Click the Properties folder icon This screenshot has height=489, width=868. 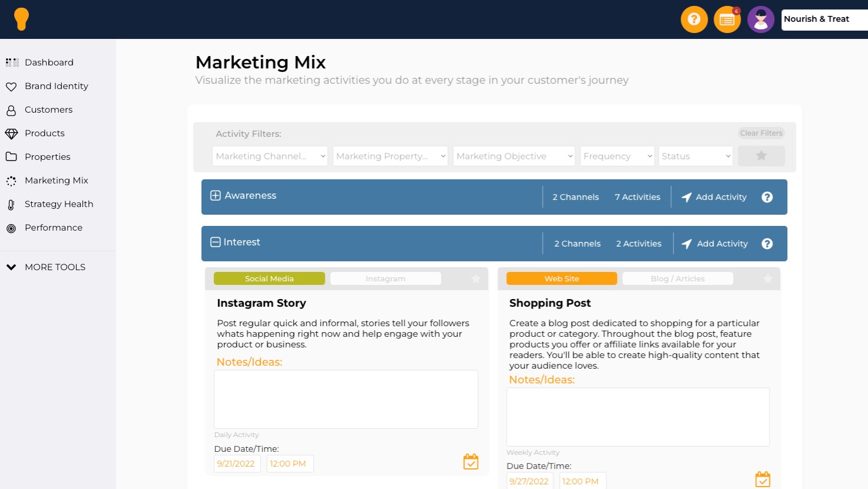(11, 157)
